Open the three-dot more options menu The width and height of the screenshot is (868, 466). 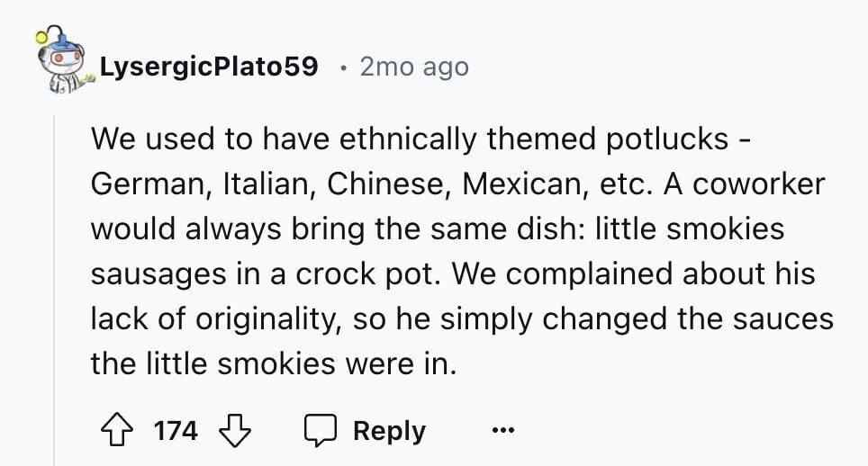point(503,429)
